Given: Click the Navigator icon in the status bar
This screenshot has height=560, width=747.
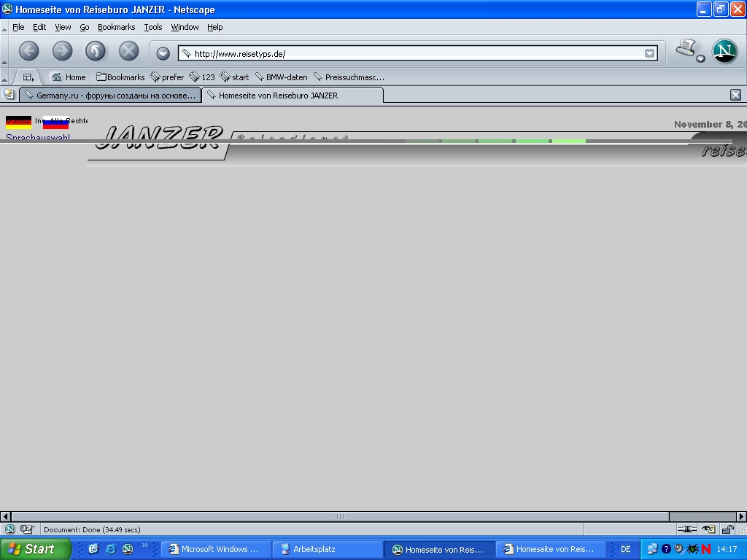Looking at the screenshot, I should pos(10,529).
